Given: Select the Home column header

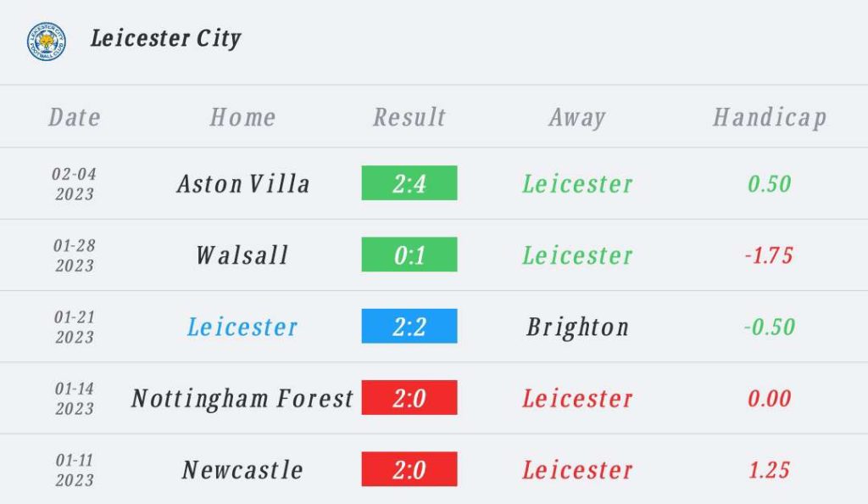Looking at the screenshot, I should [x=242, y=117].
